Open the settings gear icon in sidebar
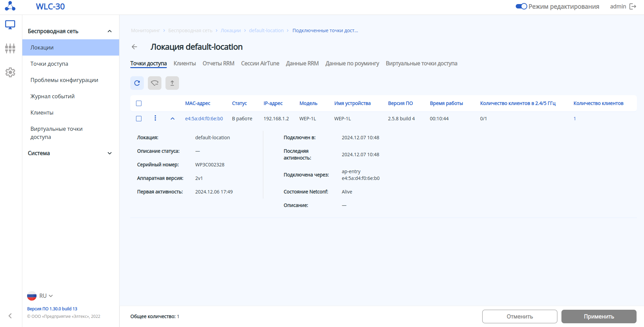 click(10, 72)
